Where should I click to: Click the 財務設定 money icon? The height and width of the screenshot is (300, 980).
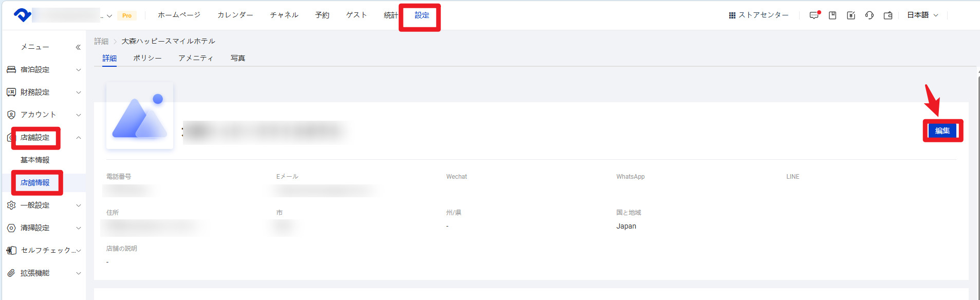coord(11,92)
